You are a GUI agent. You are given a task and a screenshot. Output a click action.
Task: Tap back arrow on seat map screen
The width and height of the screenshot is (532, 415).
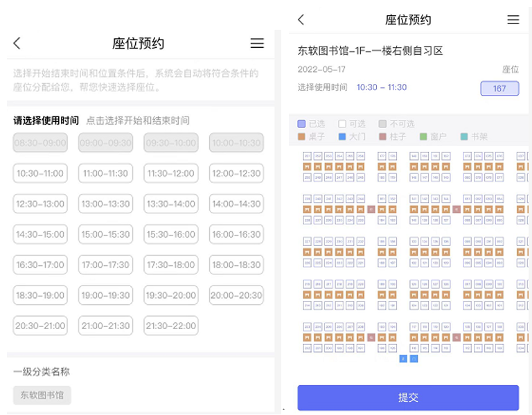pyautogui.click(x=301, y=19)
